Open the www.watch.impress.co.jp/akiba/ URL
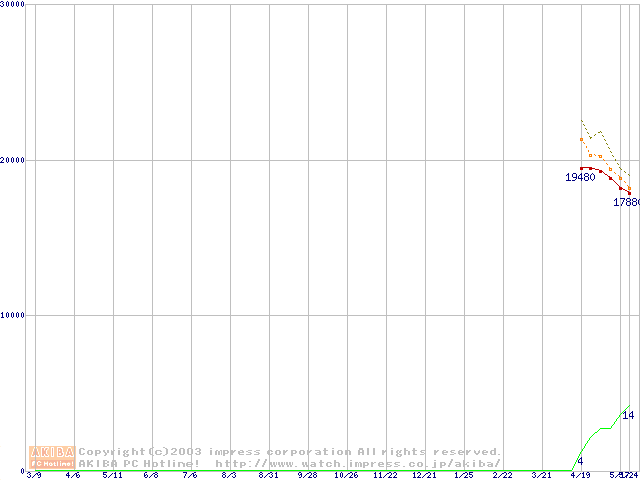Image resolution: width=640 pixels, height=480 pixels. pyautogui.click(x=358, y=463)
